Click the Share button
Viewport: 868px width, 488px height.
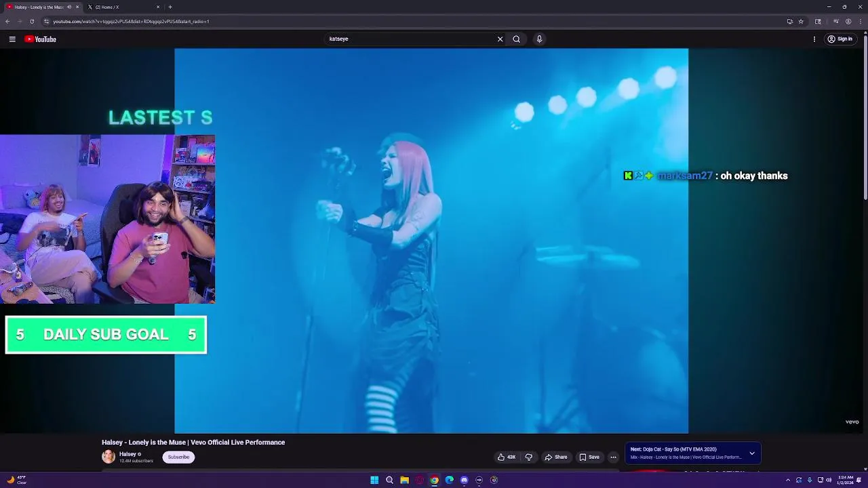tap(555, 457)
